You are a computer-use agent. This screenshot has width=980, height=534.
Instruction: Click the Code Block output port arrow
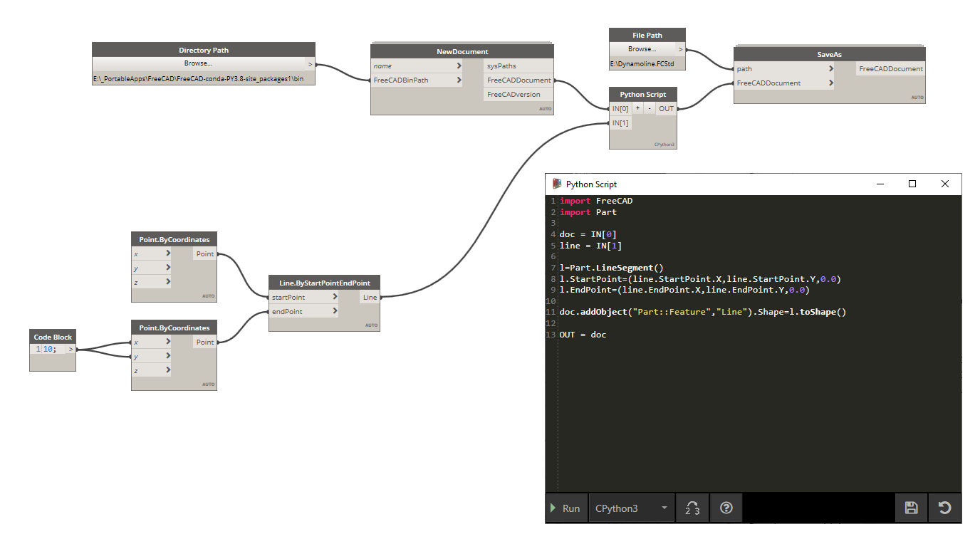(70, 349)
